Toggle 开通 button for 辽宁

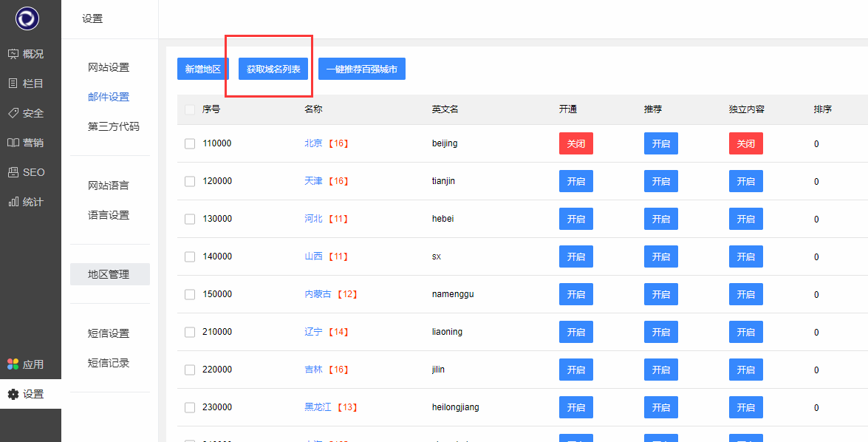tap(576, 332)
